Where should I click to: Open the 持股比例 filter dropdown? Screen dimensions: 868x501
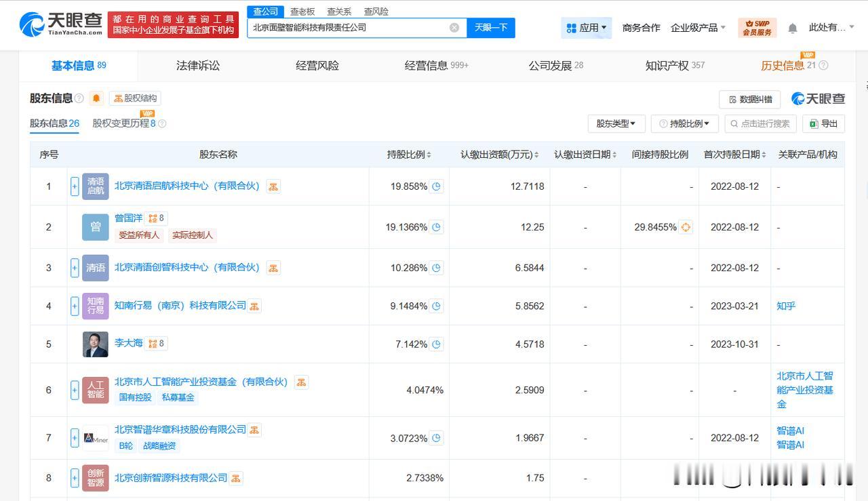pyautogui.click(x=685, y=123)
